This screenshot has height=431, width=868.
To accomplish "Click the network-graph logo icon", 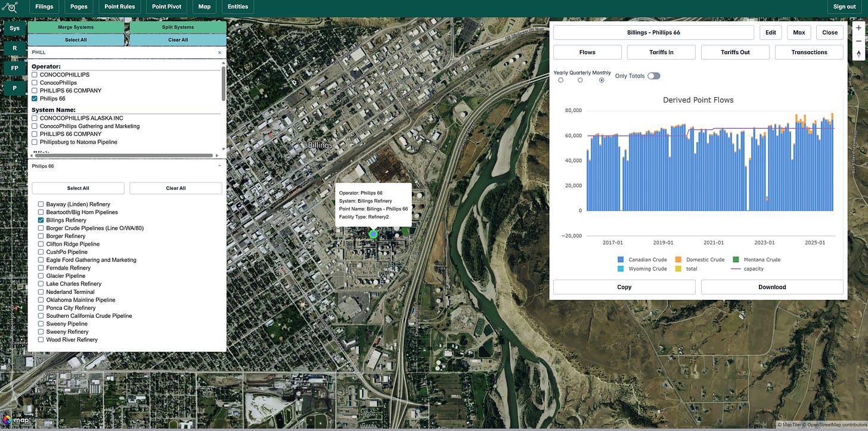I will click(10, 7).
